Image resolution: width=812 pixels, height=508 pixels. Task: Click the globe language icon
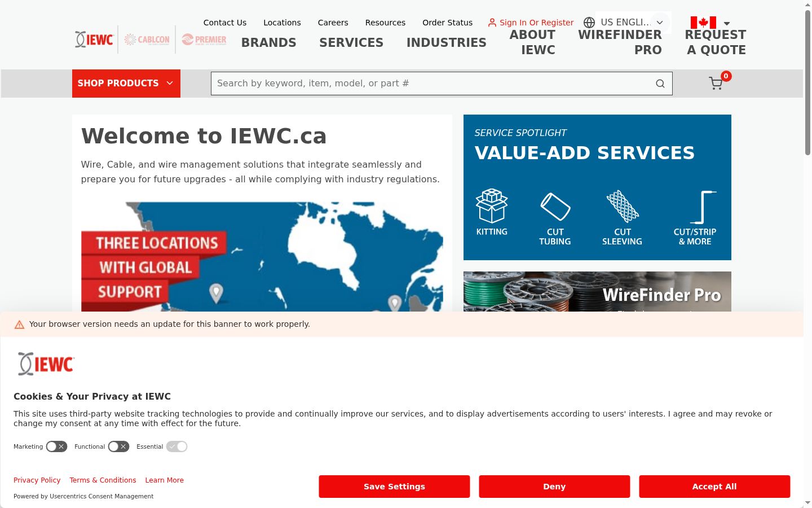coord(589,23)
